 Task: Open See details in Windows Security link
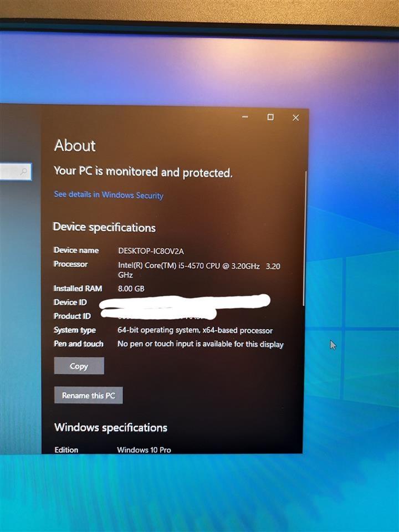tap(109, 195)
